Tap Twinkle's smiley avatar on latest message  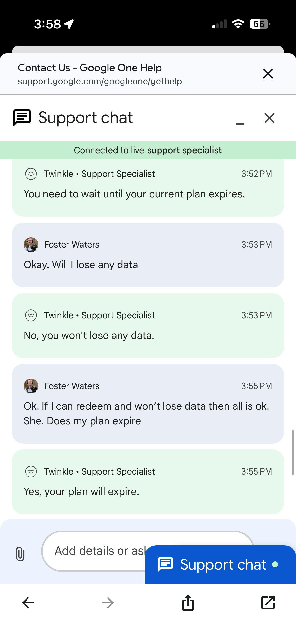point(31,472)
